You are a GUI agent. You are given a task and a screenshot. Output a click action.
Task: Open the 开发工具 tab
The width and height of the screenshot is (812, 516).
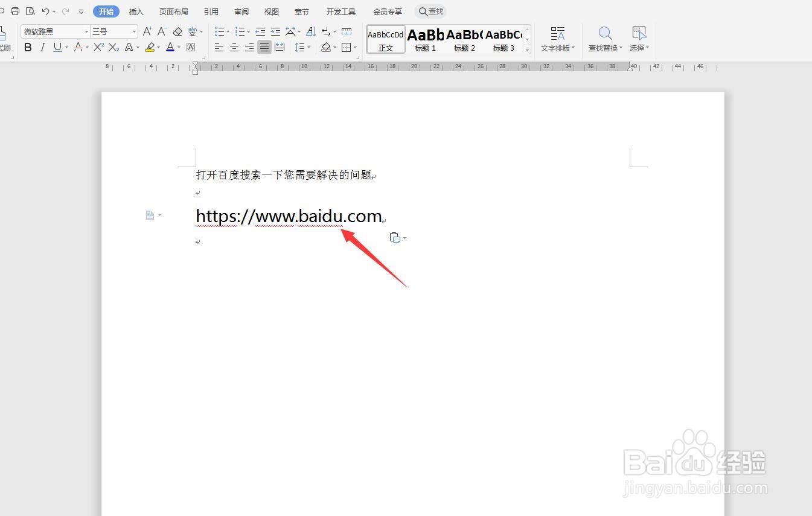point(341,11)
